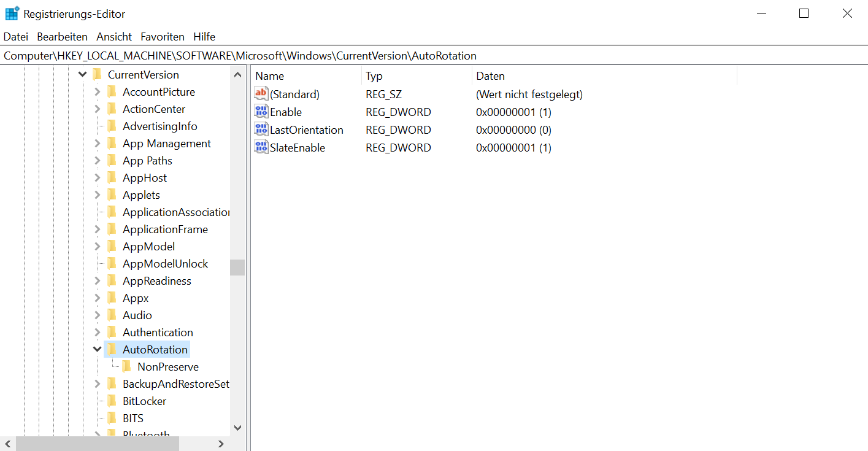Click the AppModel folder icon
Image resolution: width=868 pixels, height=451 pixels.
[x=112, y=246]
